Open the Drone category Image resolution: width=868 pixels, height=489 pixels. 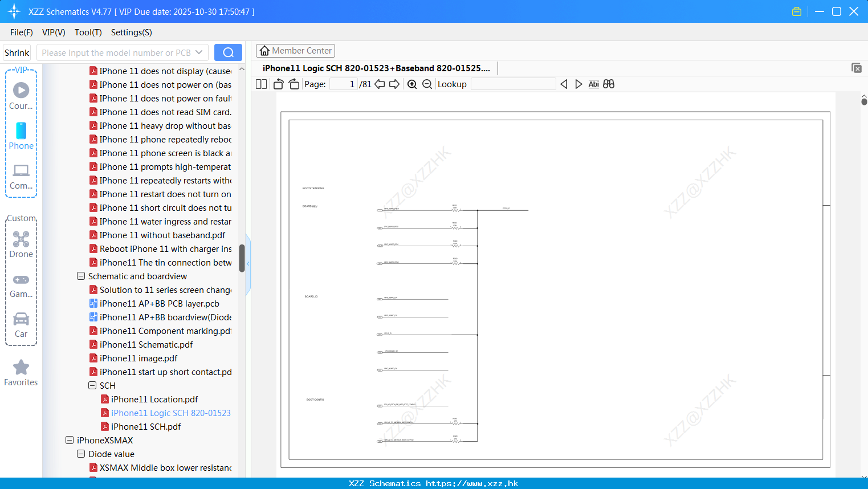(21, 244)
